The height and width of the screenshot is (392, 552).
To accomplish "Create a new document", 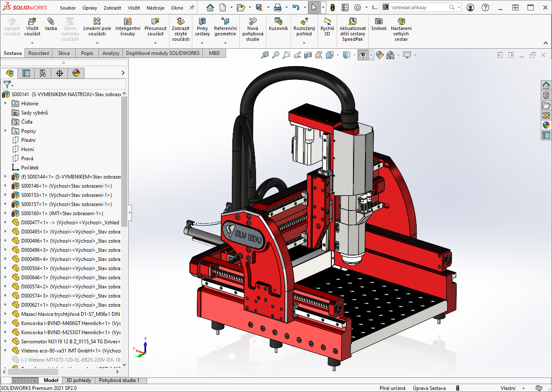I will point(223,7).
